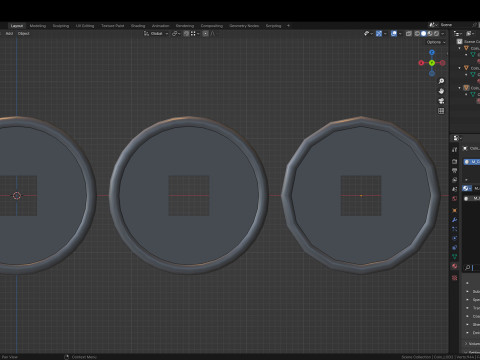The height and width of the screenshot is (360, 480).
Task: Toggle viewport gizmos display
Action: [379, 34]
